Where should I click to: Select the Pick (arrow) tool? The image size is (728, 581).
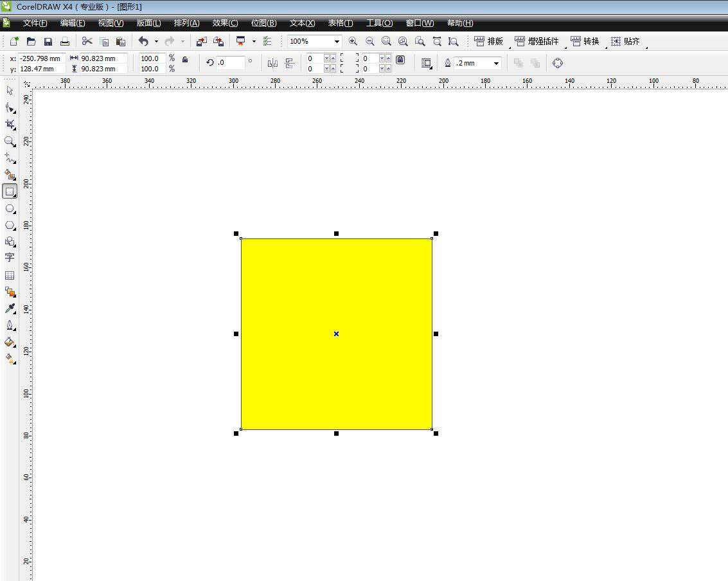[x=10, y=91]
